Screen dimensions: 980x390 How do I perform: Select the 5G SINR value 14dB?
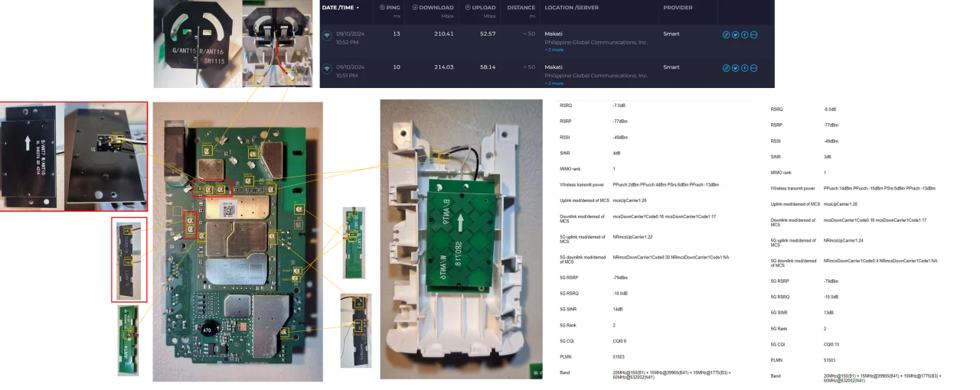(x=618, y=309)
